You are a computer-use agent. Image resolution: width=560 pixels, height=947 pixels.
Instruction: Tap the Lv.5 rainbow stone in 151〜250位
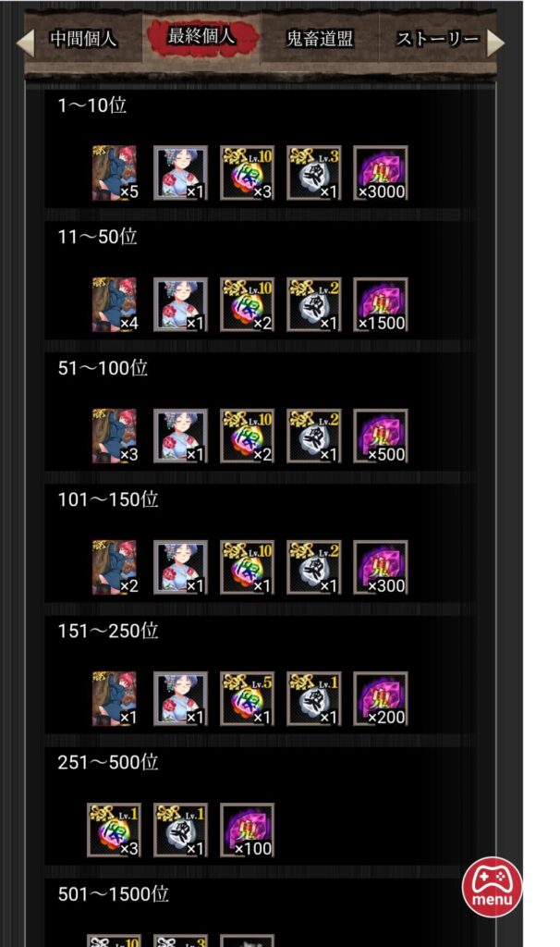point(248,699)
